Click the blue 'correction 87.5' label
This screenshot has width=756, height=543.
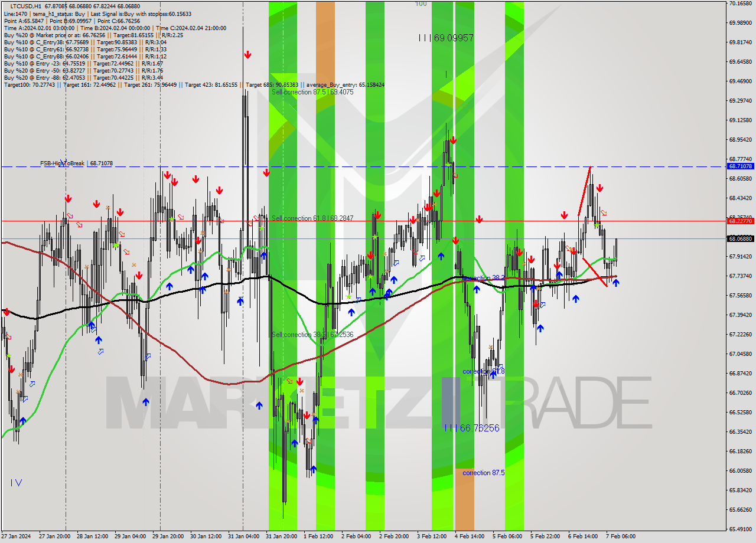pyautogui.click(x=484, y=473)
